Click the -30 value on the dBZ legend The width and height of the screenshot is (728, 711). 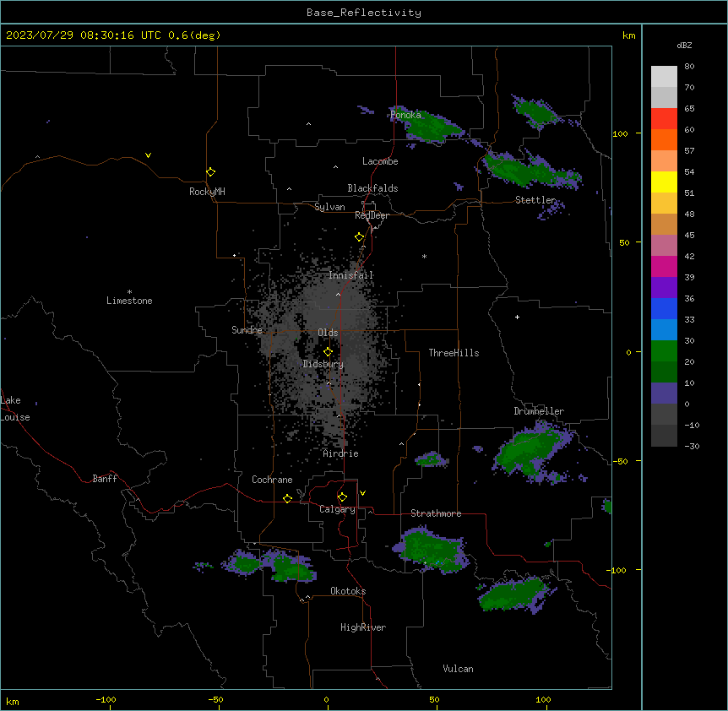692,446
